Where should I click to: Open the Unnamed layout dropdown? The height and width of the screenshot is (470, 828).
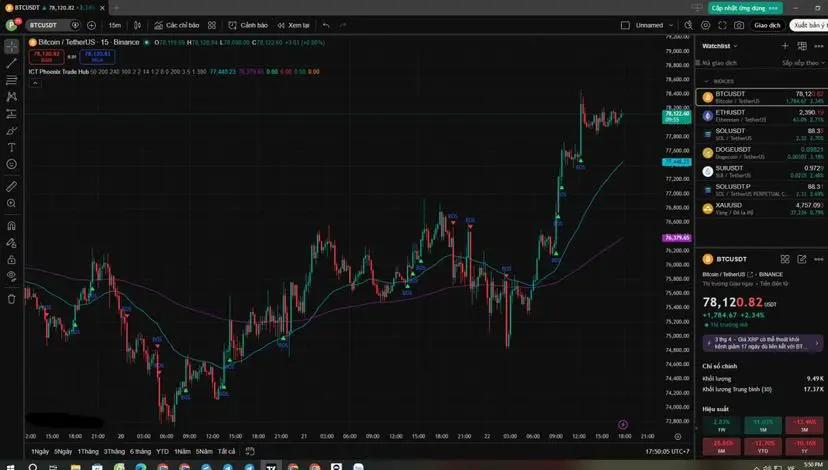point(654,25)
